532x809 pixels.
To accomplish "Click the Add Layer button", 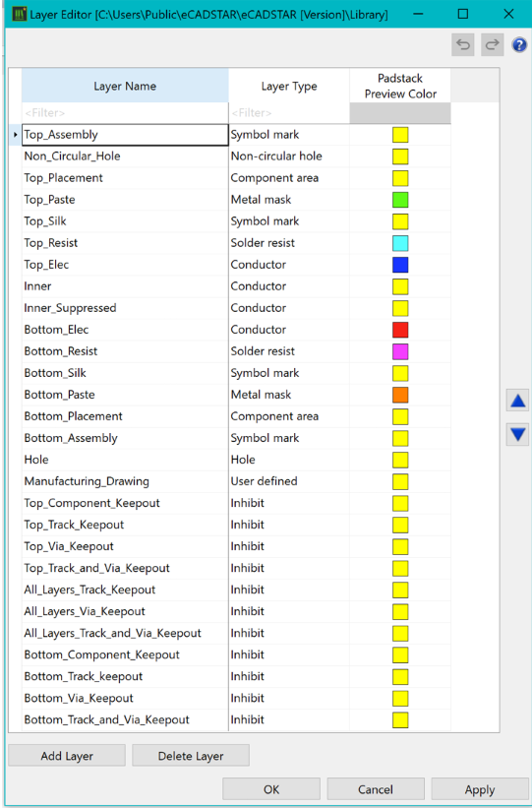I will [67, 756].
